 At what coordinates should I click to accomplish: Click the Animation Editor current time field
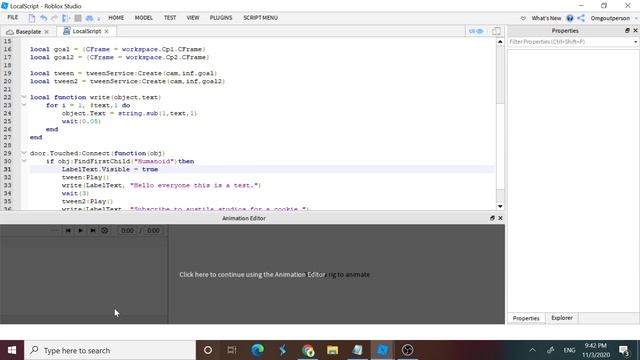point(127,231)
